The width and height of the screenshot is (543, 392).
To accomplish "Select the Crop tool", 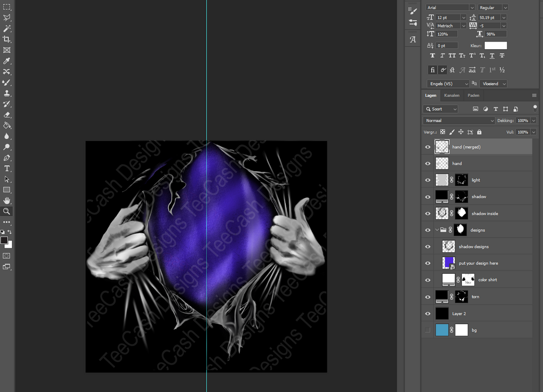I will pyautogui.click(x=6, y=39).
